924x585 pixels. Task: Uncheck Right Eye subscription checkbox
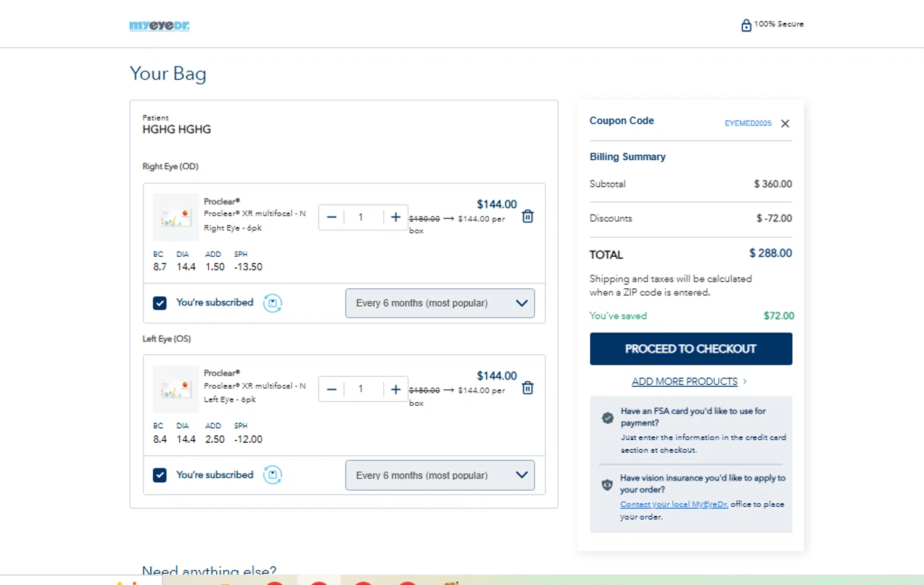(160, 303)
